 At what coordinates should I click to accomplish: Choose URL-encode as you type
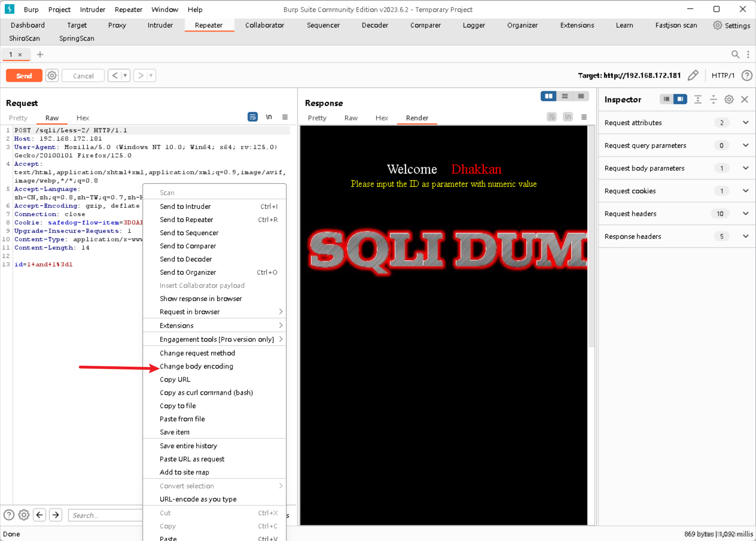[215, 499]
